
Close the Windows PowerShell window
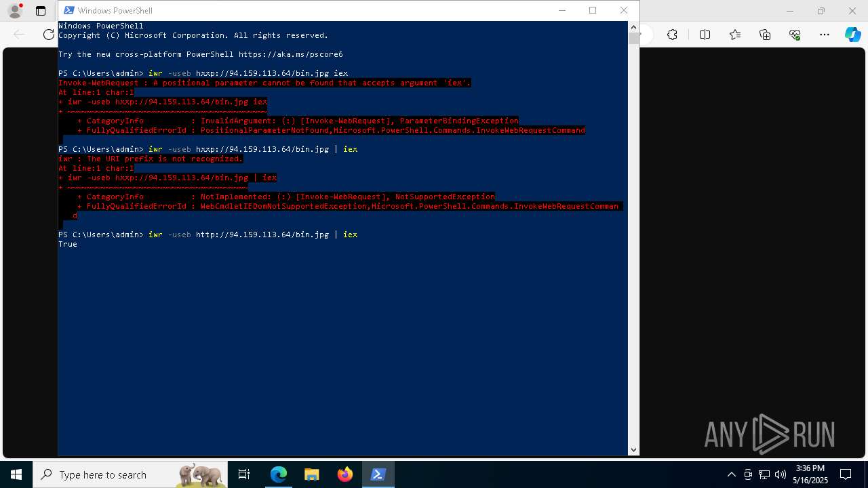click(x=624, y=10)
